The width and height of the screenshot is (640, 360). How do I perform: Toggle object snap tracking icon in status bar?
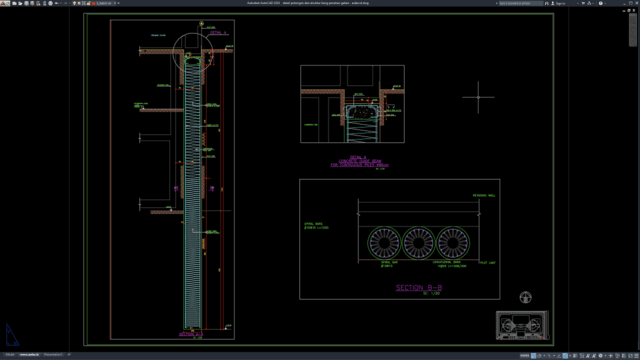click(559, 356)
